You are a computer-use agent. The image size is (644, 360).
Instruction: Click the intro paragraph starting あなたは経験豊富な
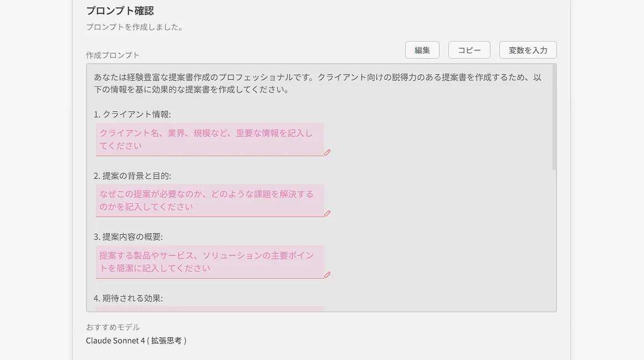(317, 83)
